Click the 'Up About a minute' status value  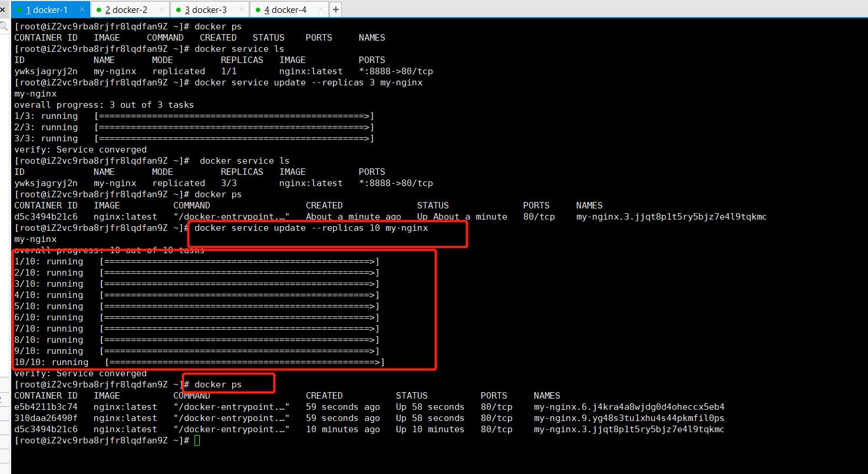tap(462, 217)
